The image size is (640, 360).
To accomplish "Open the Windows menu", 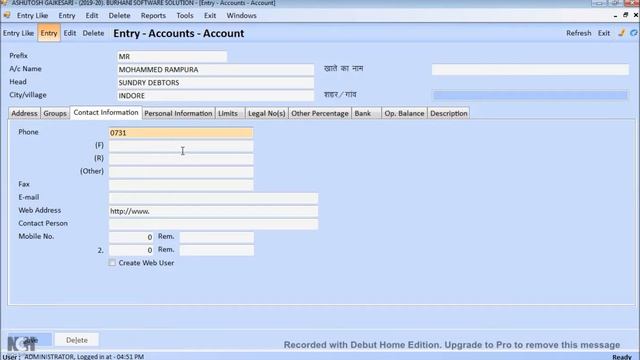I will (x=241, y=16).
